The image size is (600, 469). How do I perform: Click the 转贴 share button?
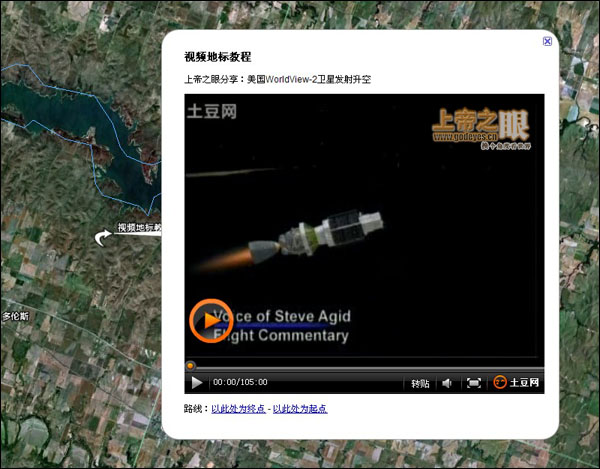[x=420, y=383]
